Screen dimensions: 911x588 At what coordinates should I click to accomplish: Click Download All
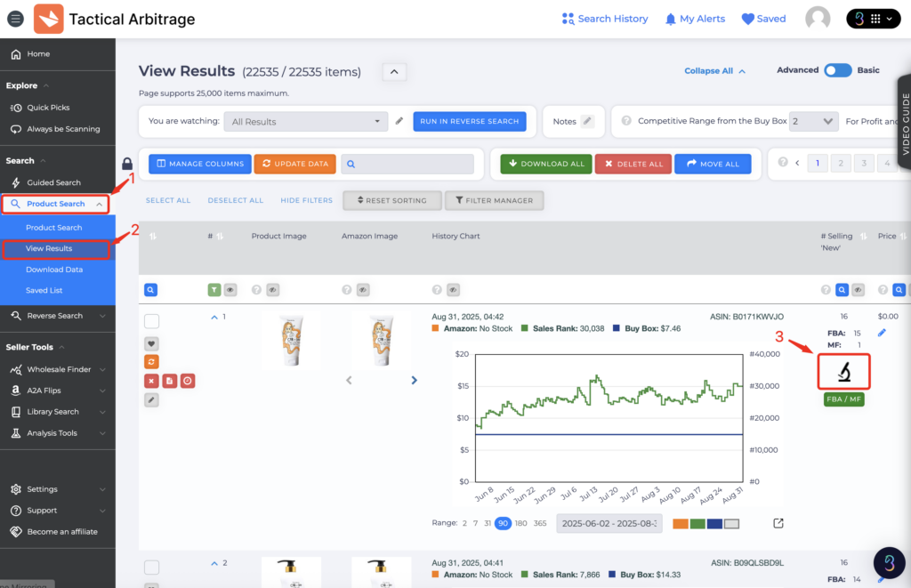[x=546, y=164]
